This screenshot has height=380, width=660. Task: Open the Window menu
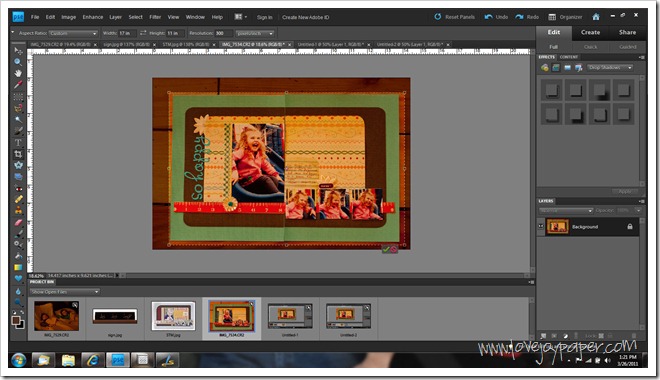coord(195,17)
